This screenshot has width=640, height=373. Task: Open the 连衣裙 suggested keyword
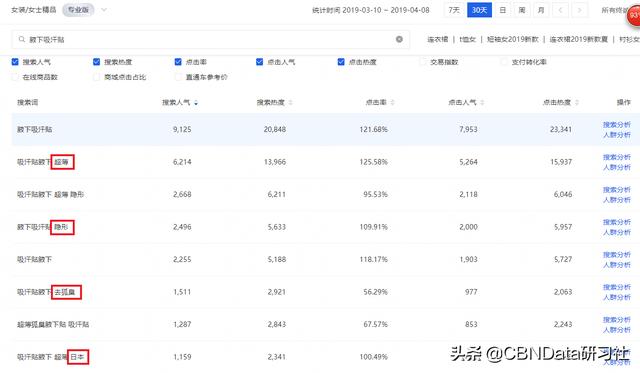[438, 39]
